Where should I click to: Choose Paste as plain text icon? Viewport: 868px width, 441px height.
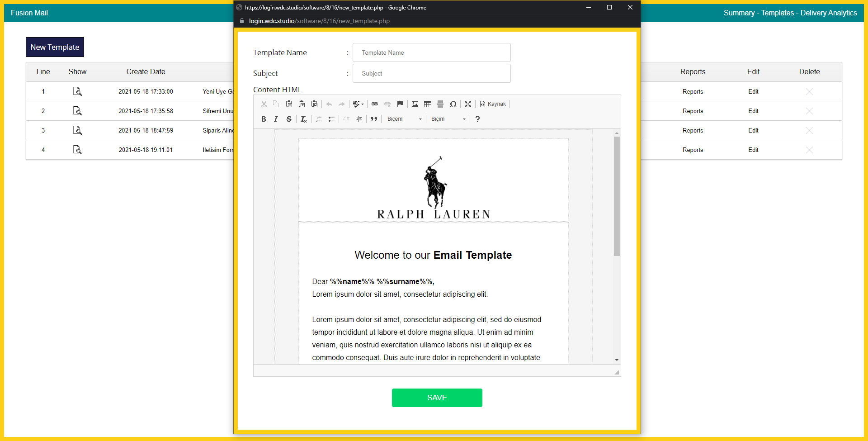[302, 104]
